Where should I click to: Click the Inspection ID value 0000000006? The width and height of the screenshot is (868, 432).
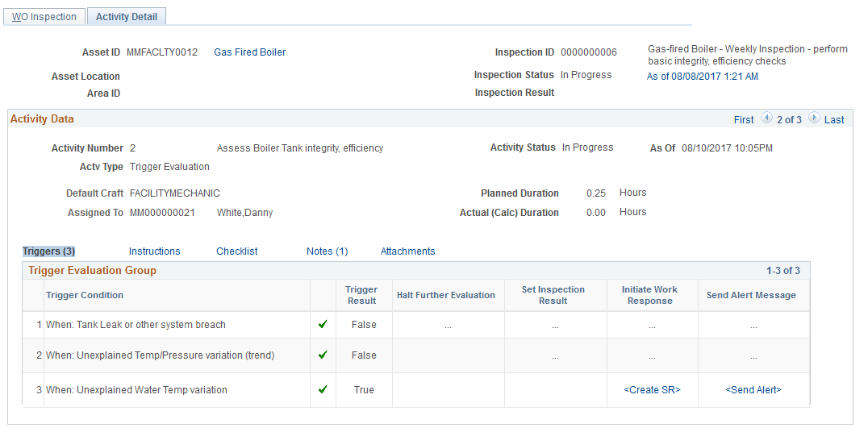click(589, 52)
